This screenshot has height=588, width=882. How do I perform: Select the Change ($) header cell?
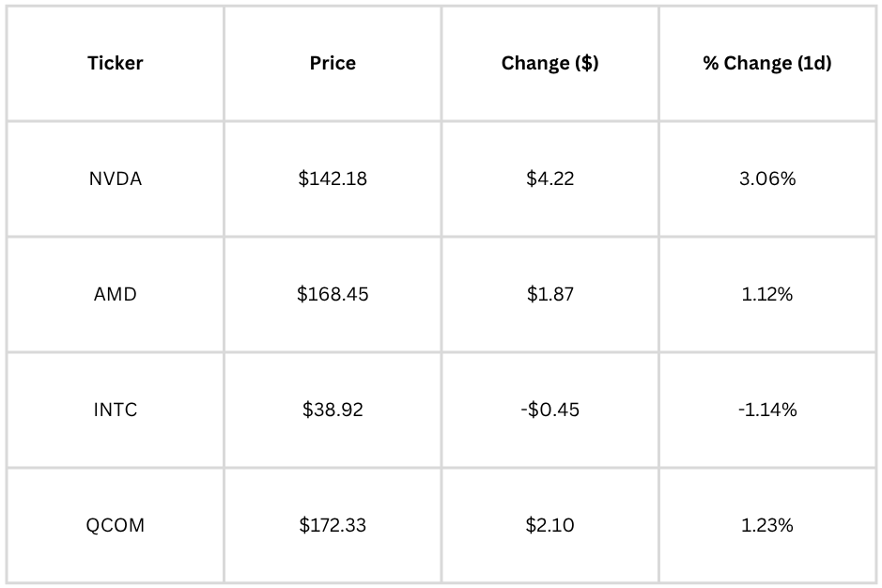point(550,63)
